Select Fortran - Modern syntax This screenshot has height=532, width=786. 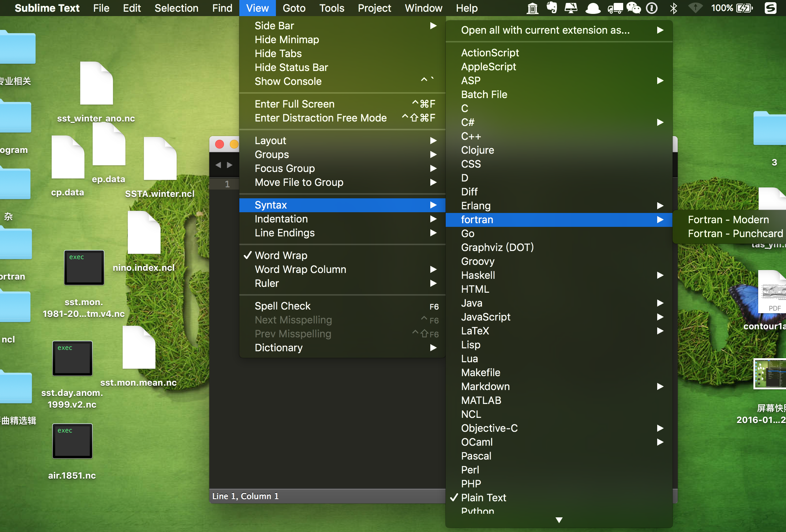728,220
